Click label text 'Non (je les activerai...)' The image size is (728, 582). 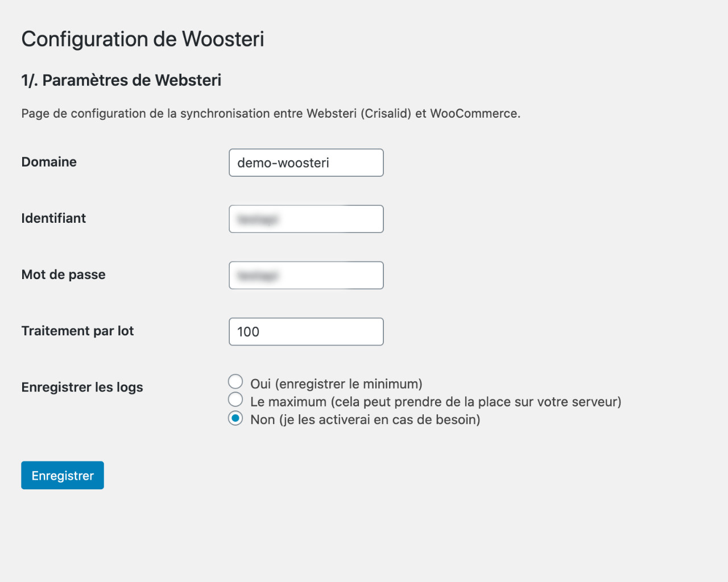click(365, 419)
